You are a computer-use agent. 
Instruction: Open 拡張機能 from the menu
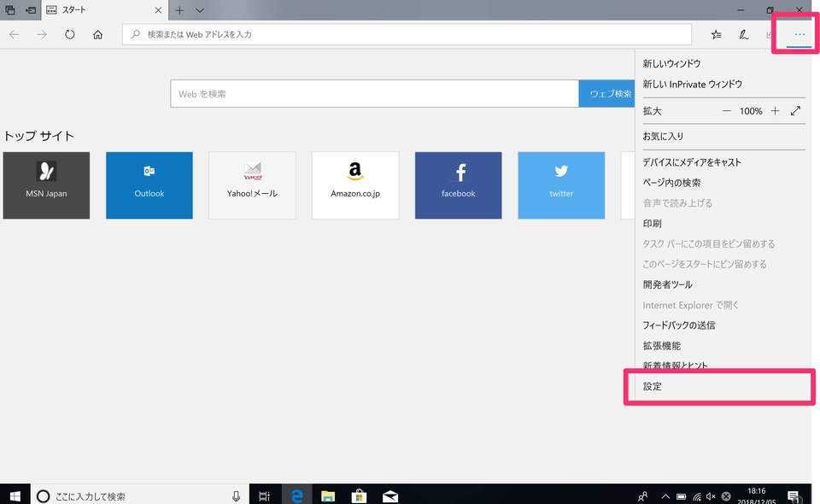(x=662, y=346)
